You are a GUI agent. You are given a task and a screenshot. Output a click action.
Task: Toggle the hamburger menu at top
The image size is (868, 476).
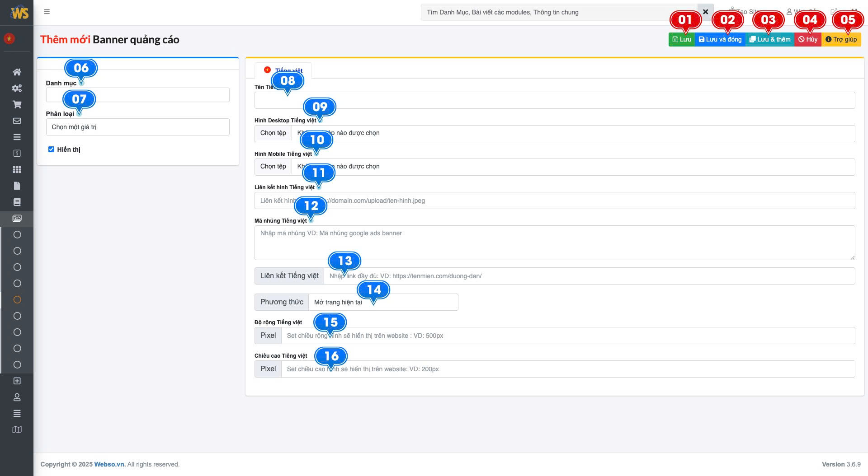click(x=47, y=12)
